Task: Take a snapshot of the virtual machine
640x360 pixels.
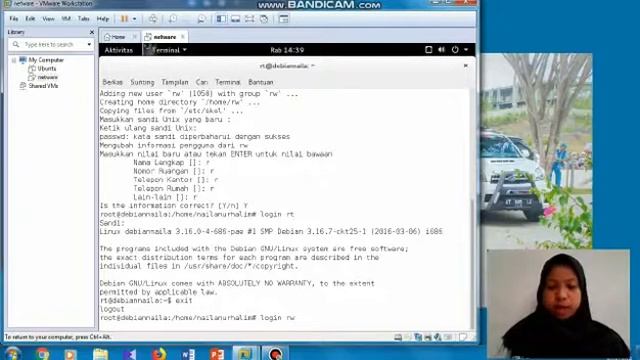Action: 173,19
